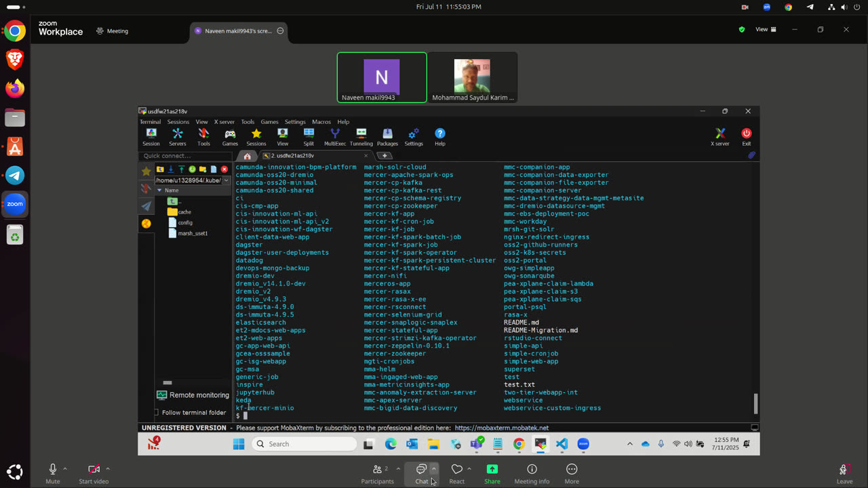Click the green refresh folder icon
This screenshot has height=488, width=868.
[x=192, y=169]
